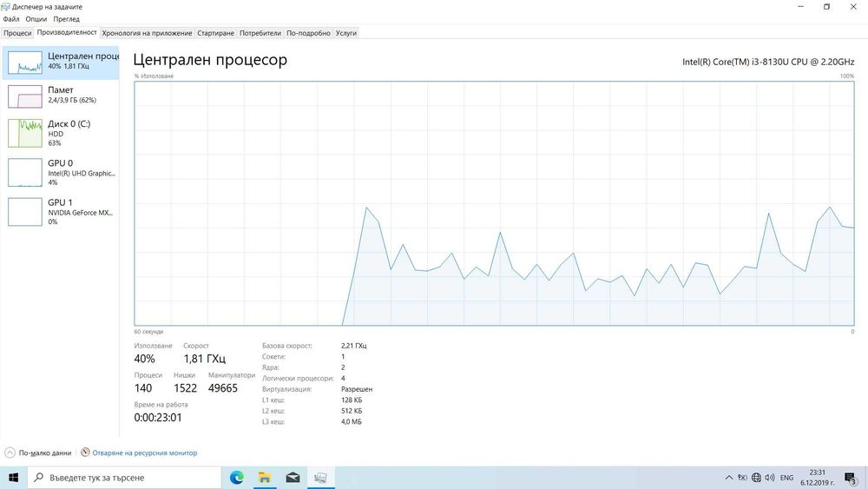Click the Централен процесор heading
The height and width of the screenshot is (489, 868).
point(210,60)
